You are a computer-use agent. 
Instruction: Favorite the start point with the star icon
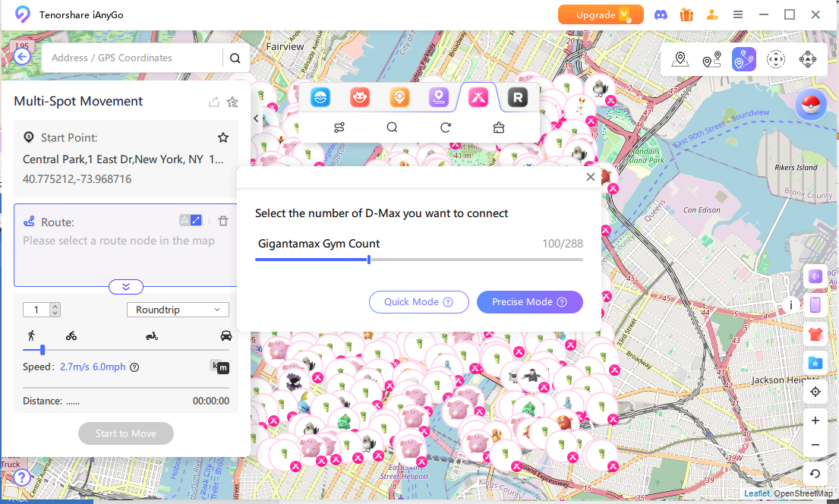click(223, 137)
